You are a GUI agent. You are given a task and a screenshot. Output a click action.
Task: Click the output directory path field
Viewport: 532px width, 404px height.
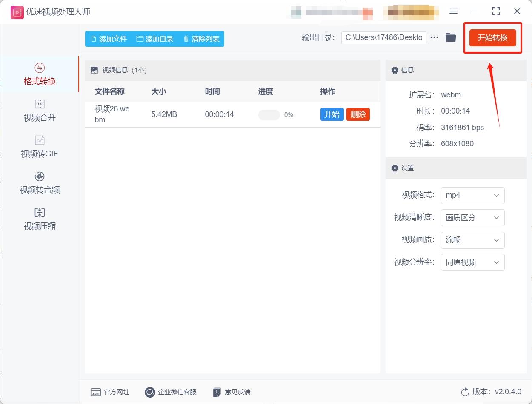[383, 37]
